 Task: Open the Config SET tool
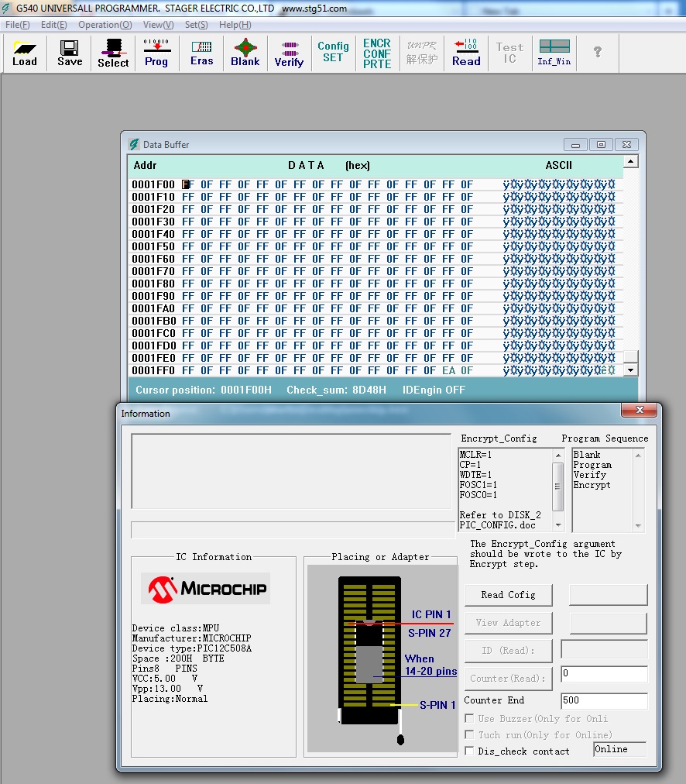pos(333,53)
